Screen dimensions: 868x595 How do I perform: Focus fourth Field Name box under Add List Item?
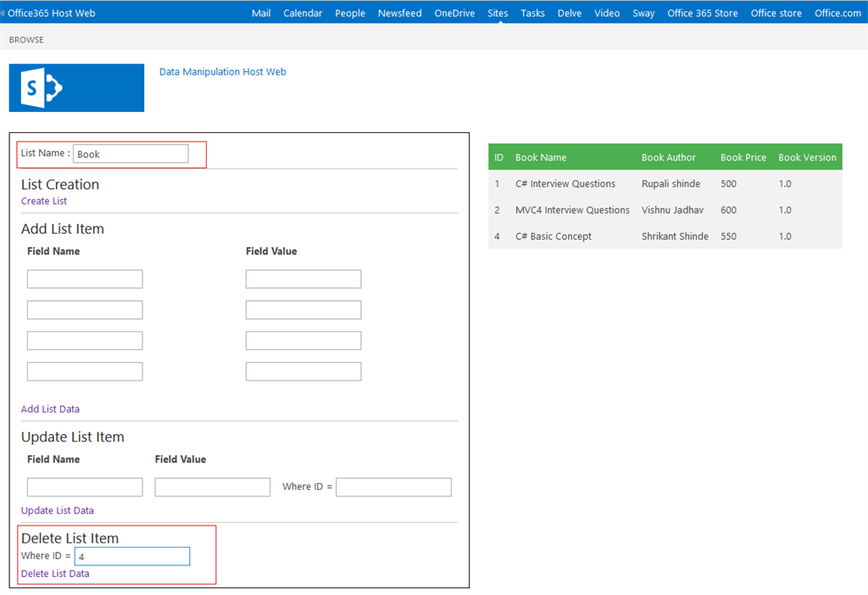point(85,371)
